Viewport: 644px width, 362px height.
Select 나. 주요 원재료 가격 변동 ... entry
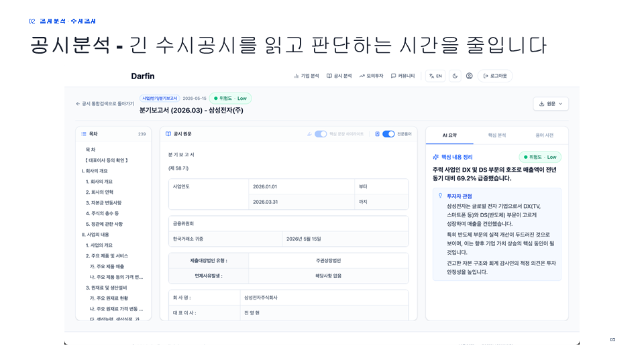tap(116, 309)
